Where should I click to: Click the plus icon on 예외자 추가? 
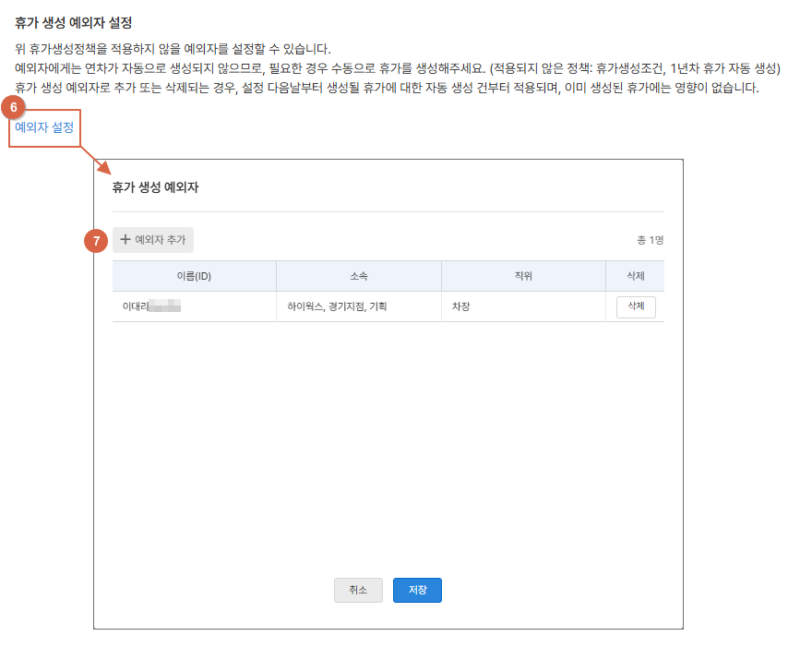(x=125, y=240)
